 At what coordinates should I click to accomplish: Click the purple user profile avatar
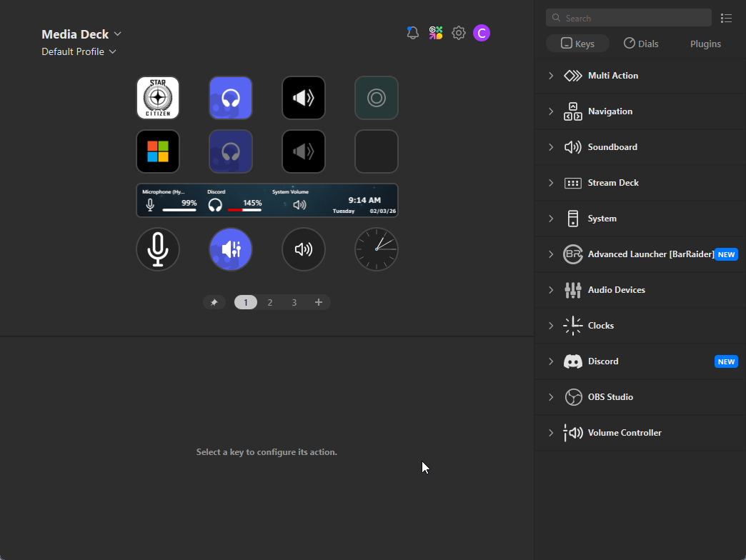[x=482, y=33]
